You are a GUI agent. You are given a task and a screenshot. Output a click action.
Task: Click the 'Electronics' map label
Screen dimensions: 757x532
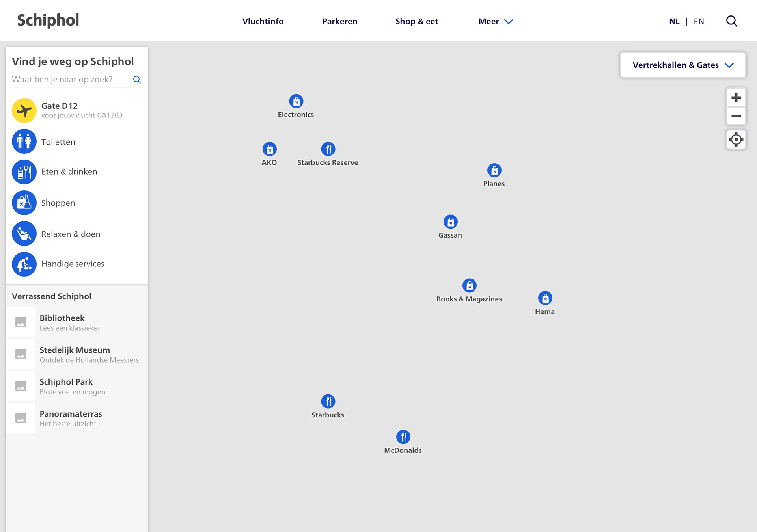[296, 115]
